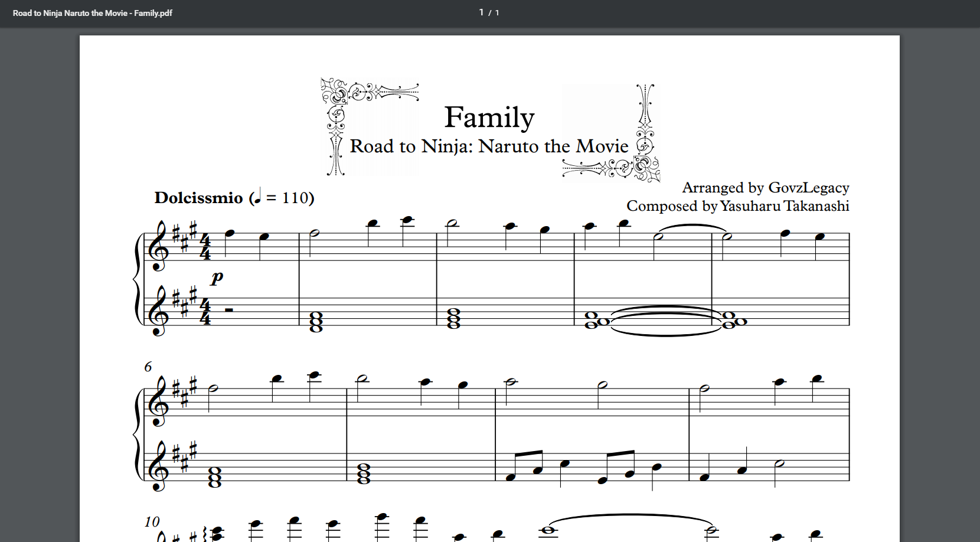Click the second system's lower treble clef
This screenshot has height=542, width=980.
158,466
